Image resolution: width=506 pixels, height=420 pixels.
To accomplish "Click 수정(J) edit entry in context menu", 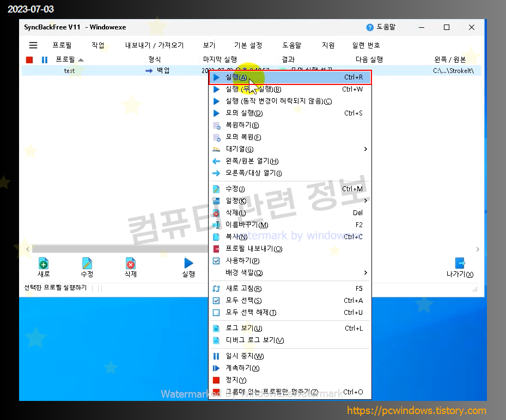I will pyautogui.click(x=290, y=189).
